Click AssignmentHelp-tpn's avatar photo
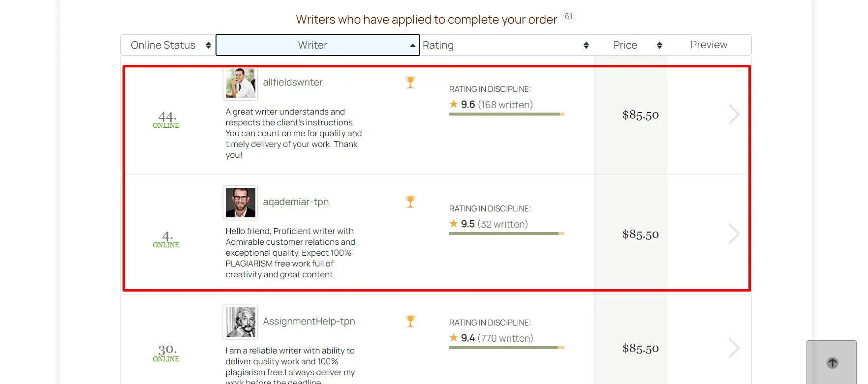The height and width of the screenshot is (384, 868). tap(240, 322)
